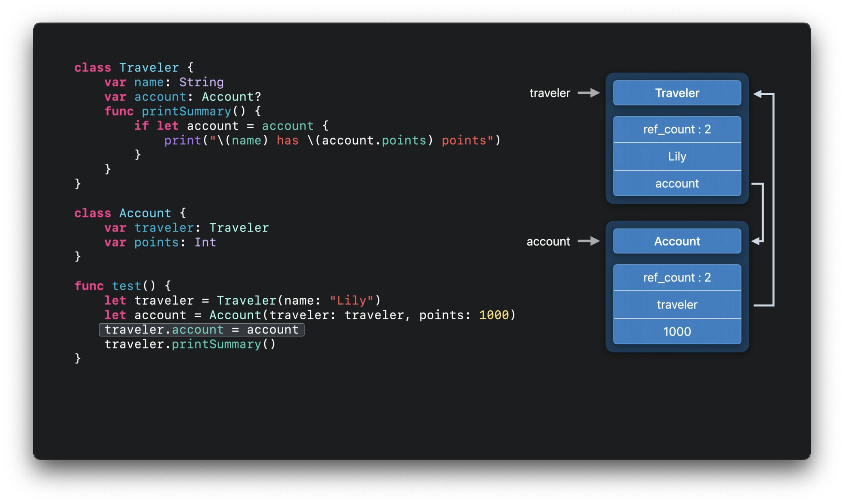Click the 'traveler' text label left of diagram
The width and height of the screenshot is (844, 504).
click(550, 93)
